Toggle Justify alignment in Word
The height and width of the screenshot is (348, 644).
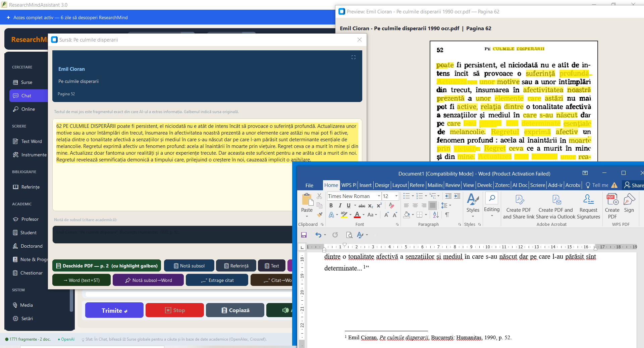click(x=433, y=205)
